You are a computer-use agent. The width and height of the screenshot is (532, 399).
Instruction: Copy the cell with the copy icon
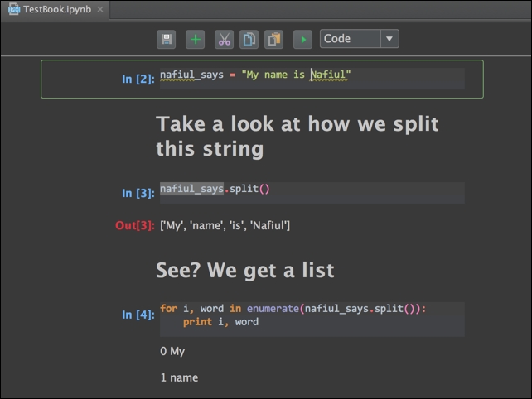(x=249, y=40)
